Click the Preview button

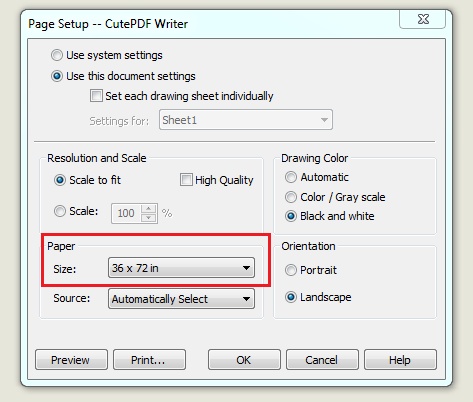[x=71, y=360]
